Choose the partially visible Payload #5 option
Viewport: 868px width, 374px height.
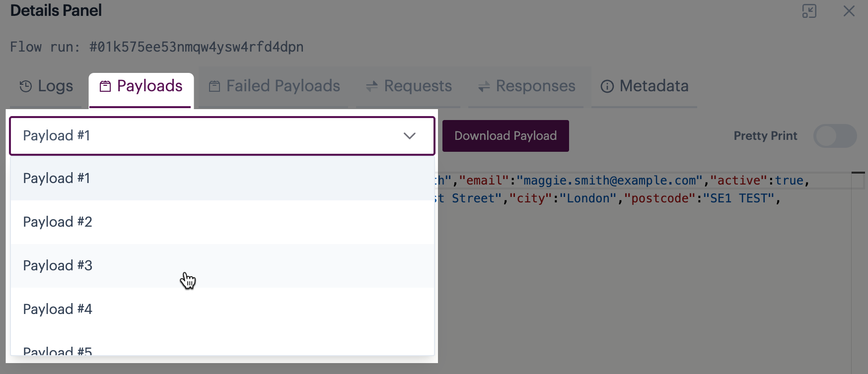click(x=58, y=350)
